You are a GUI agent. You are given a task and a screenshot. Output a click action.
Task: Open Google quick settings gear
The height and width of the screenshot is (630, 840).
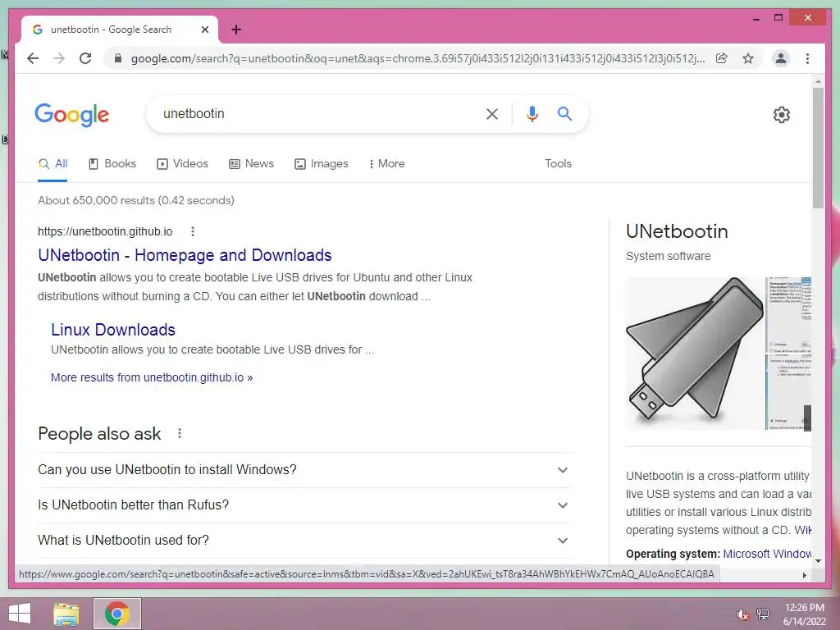tap(782, 115)
